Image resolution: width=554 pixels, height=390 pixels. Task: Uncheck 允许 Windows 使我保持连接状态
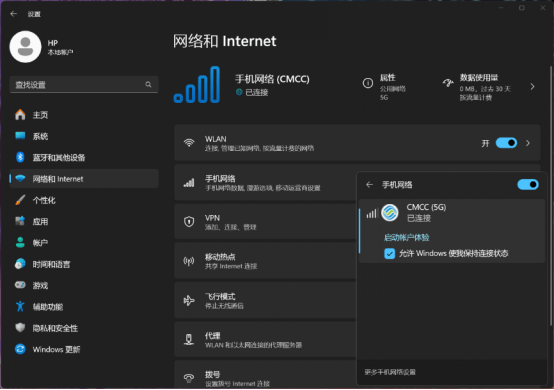pyautogui.click(x=389, y=254)
